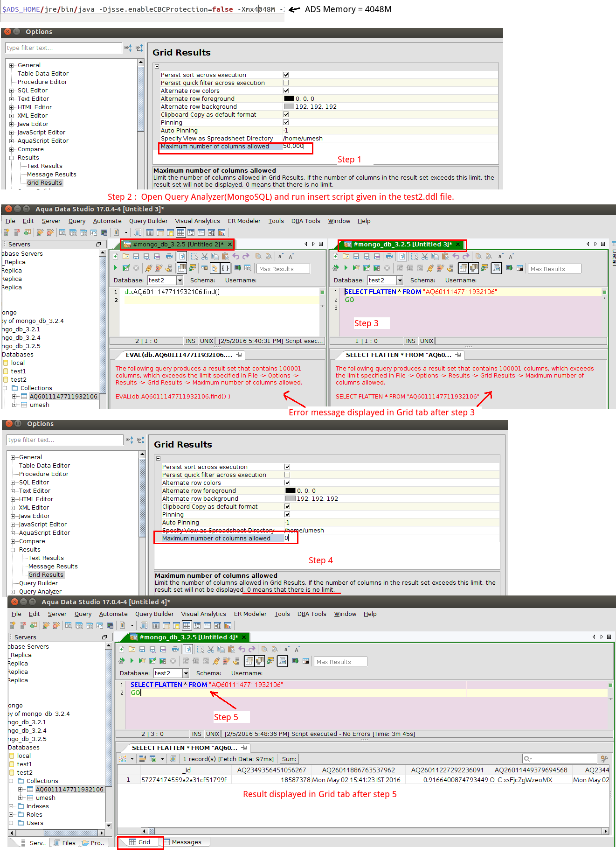Open the ER Modeler menu in Untitled 4 window

[x=250, y=614]
